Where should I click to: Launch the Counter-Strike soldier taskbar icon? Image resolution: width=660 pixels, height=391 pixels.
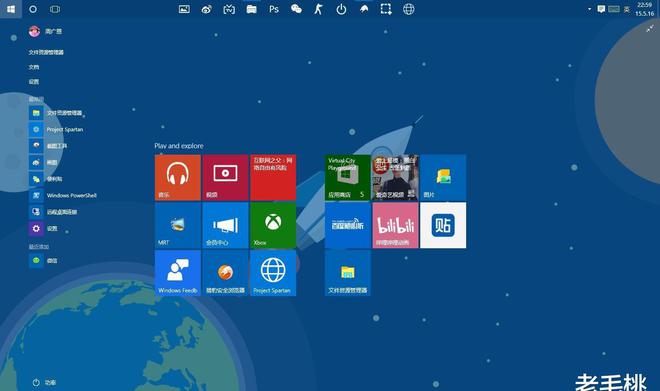tap(319, 9)
